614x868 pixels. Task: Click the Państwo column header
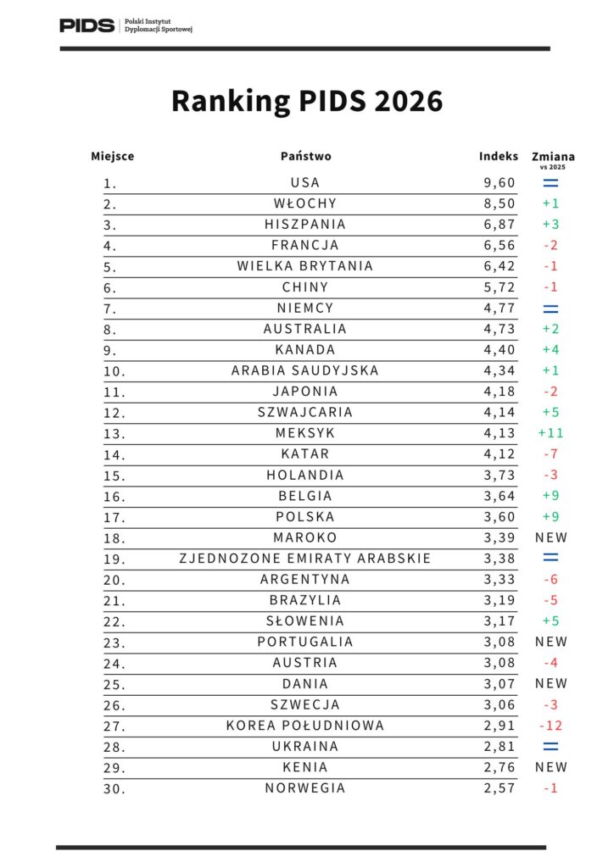pyautogui.click(x=306, y=156)
